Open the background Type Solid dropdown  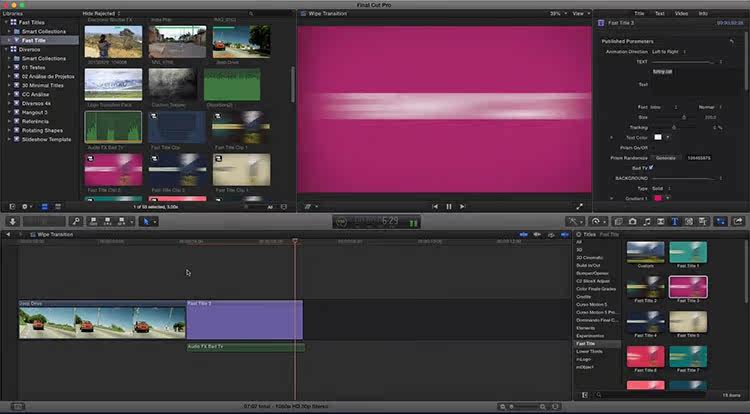661,188
